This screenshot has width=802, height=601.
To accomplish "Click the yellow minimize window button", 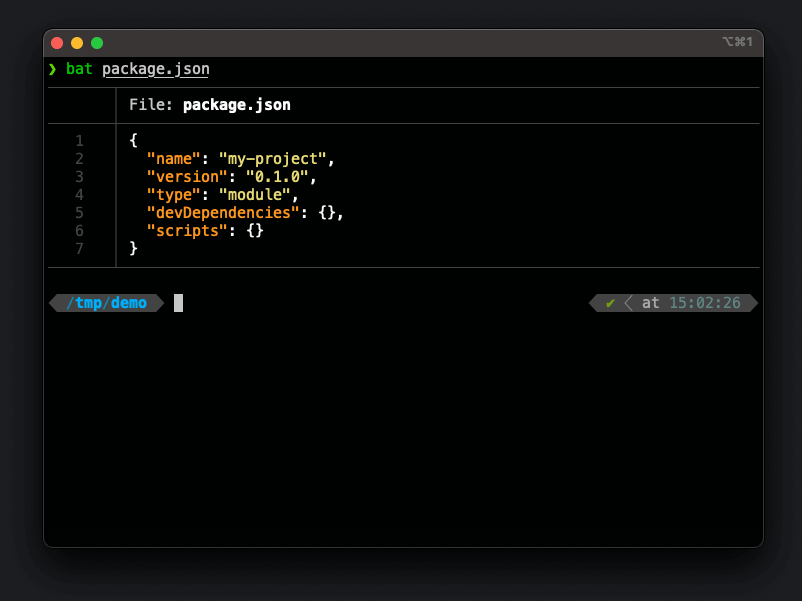I will 77,43.
